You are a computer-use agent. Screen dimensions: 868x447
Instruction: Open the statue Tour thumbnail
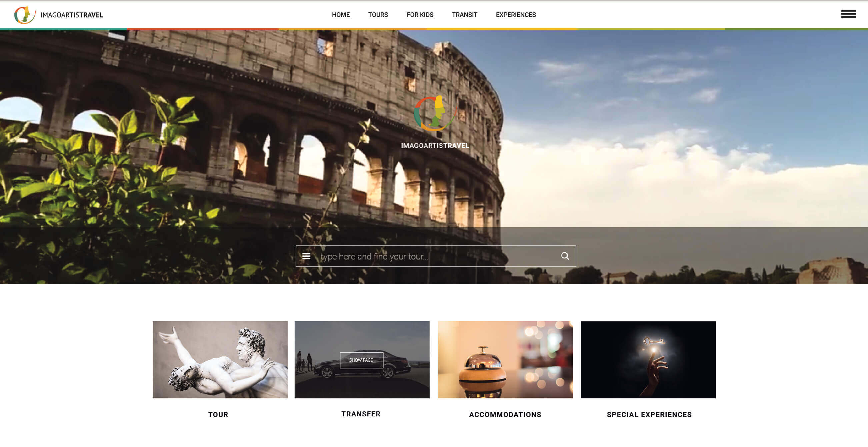point(220,359)
